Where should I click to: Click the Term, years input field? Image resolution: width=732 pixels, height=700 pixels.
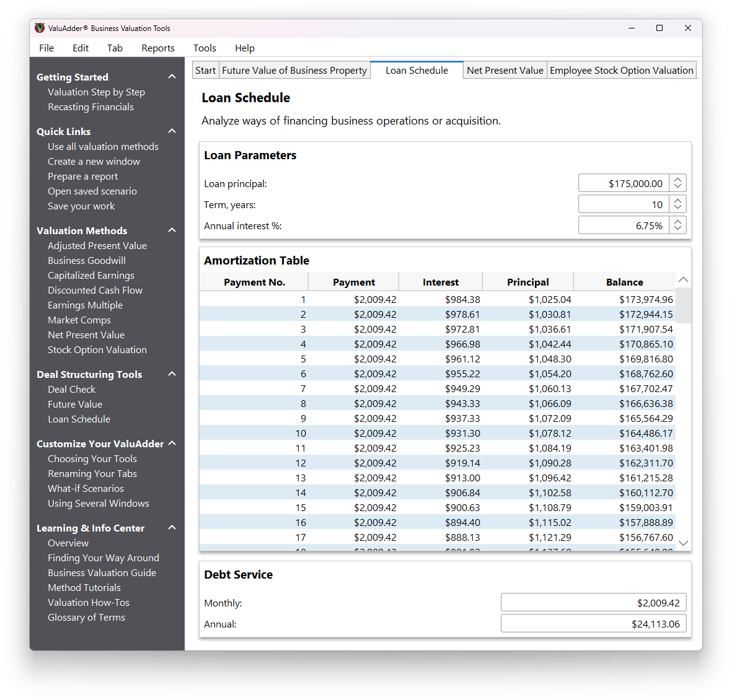click(624, 204)
